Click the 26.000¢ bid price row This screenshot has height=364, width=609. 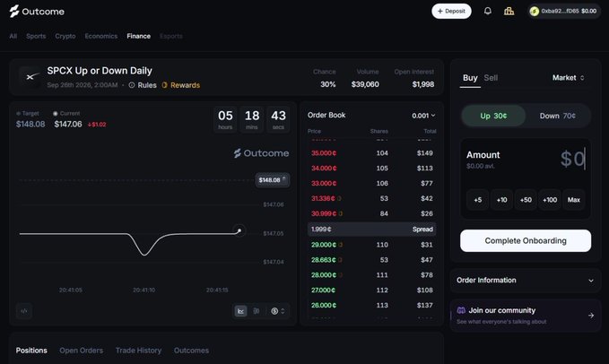click(x=371, y=305)
